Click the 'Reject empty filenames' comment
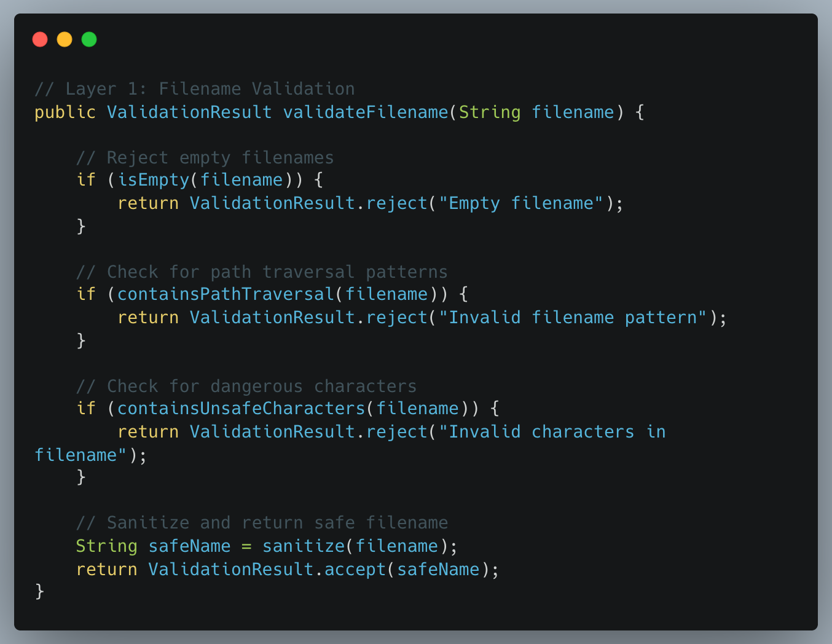 [205, 157]
